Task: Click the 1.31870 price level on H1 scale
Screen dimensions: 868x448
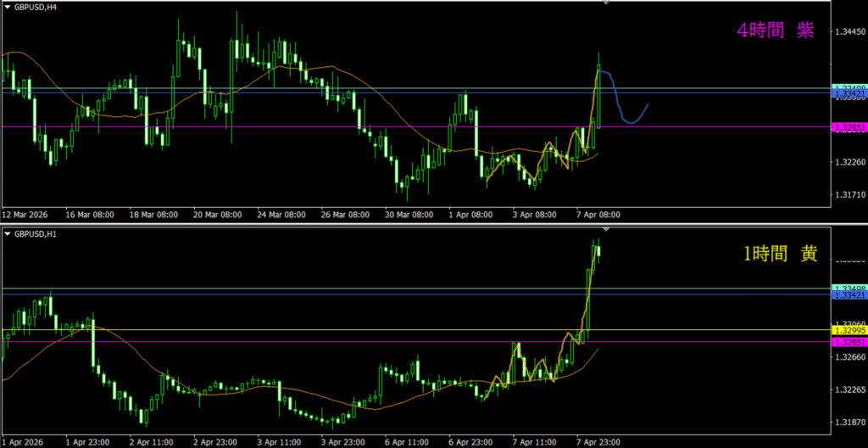Action: pyautogui.click(x=849, y=423)
